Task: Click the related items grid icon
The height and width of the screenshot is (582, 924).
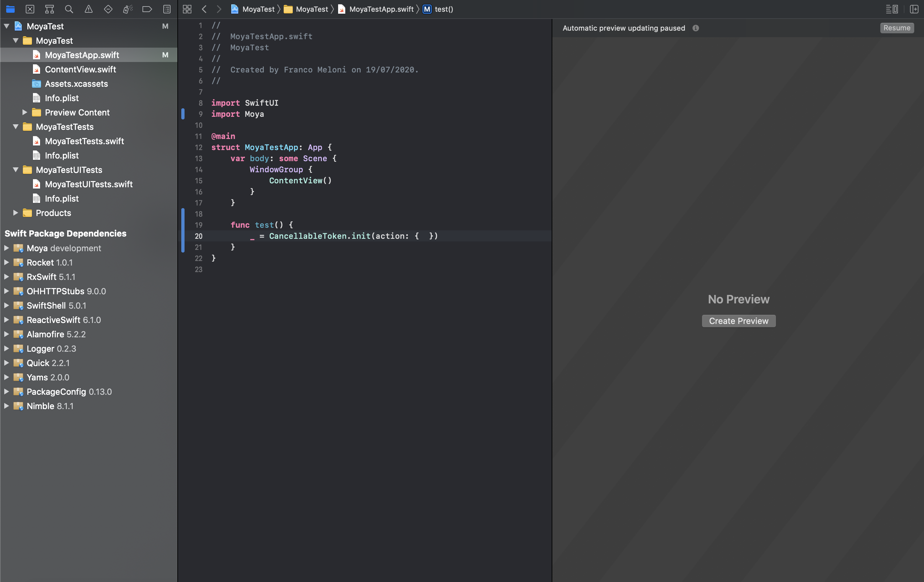Action: pyautogui.click(x=187, y=9)
